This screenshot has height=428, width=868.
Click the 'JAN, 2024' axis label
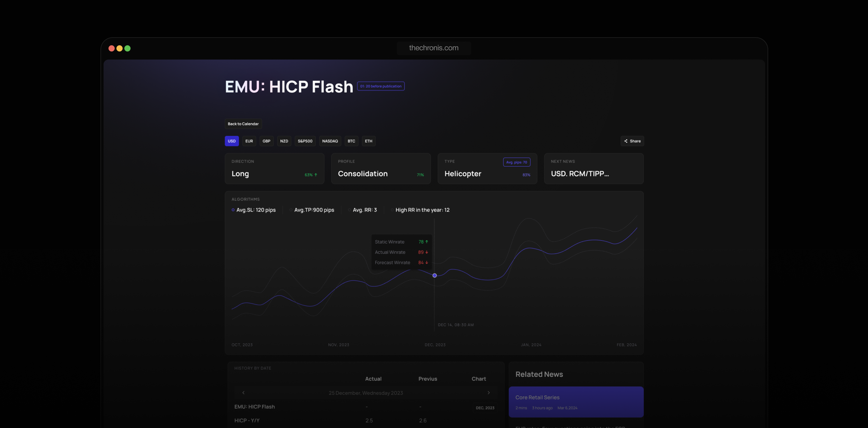(531, 345)
